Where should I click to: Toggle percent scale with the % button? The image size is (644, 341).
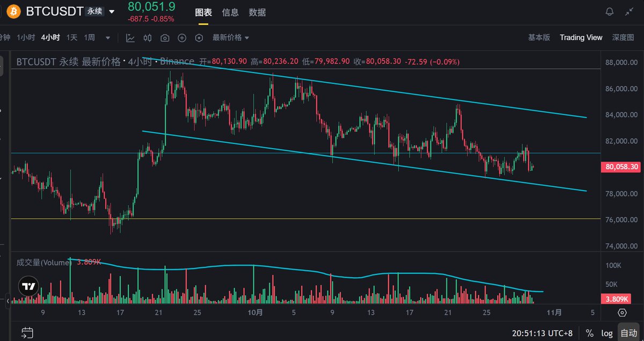pyautogui.click(x=589, y=333)
